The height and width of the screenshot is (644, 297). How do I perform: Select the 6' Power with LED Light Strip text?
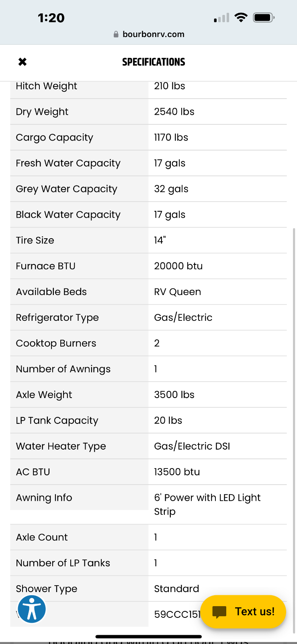coord(207,504)
